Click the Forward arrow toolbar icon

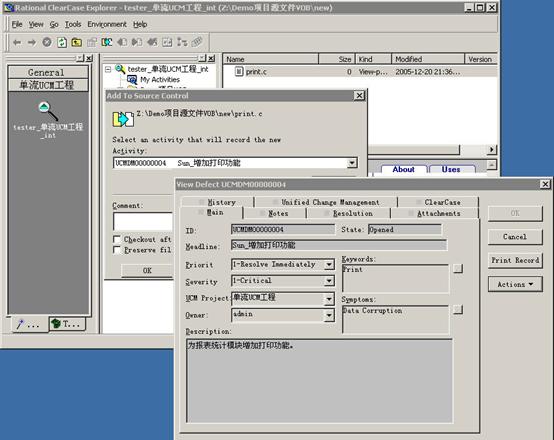(x=32, y=43)
